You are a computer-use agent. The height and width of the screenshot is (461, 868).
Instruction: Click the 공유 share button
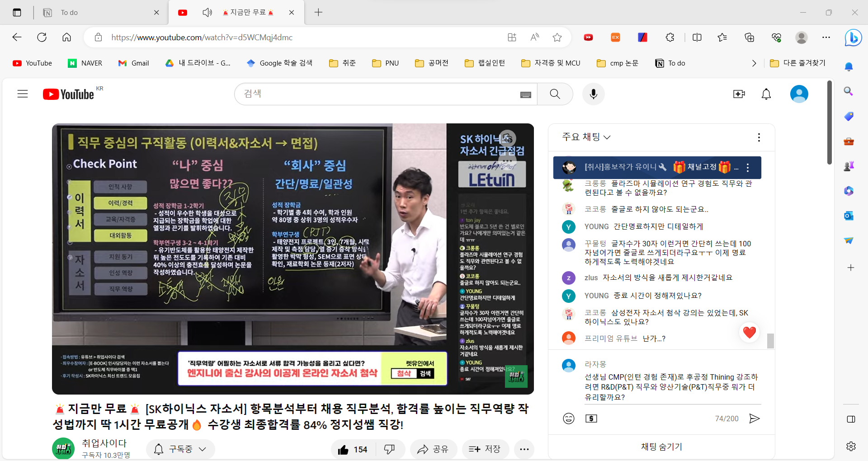(x=433, y=449)
